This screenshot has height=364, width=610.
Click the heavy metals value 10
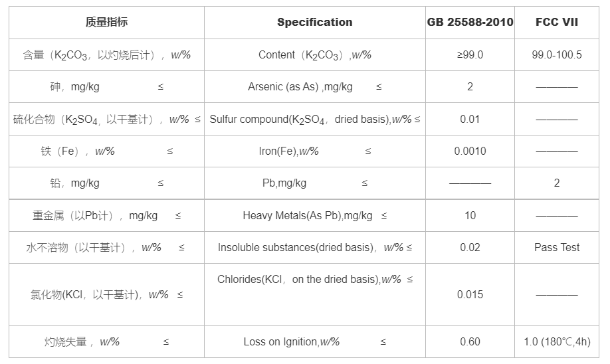click(x=470, y=215)
